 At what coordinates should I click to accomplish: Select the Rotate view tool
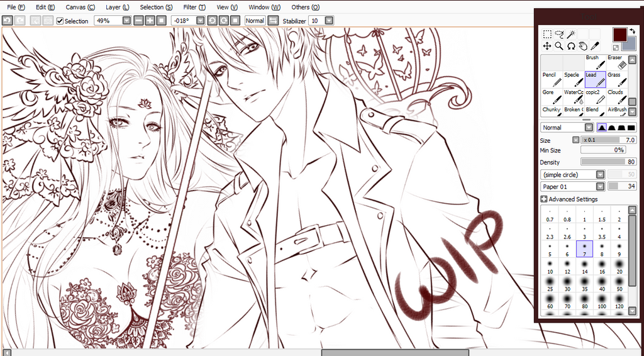pyautogui.click(x=571, y=46)
